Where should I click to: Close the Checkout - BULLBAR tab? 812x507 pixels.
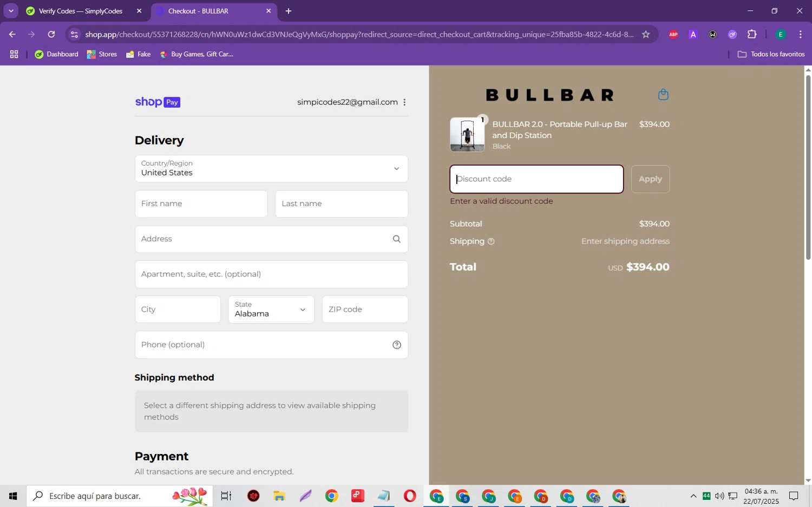tap(269, 11)
